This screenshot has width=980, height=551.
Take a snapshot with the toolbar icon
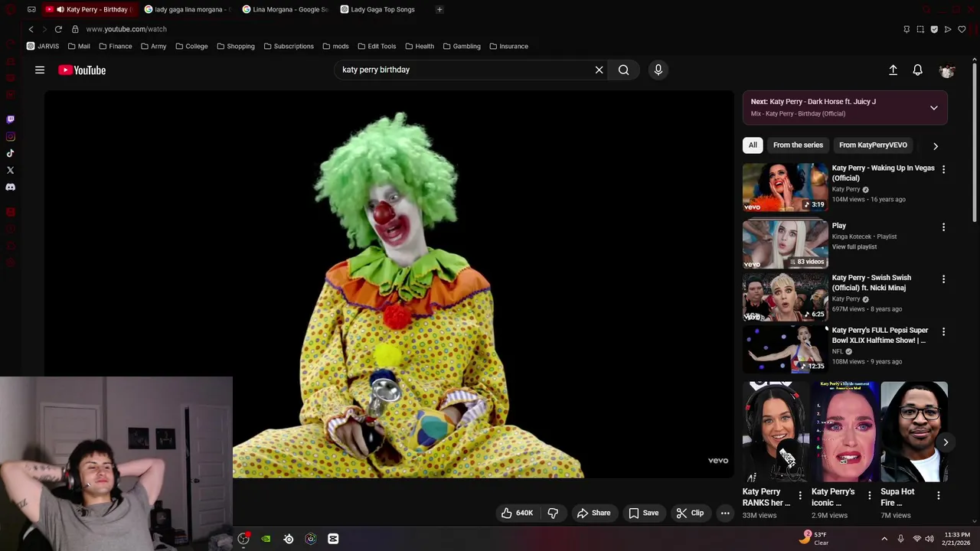pyautogui.click(x=920, y=29)
